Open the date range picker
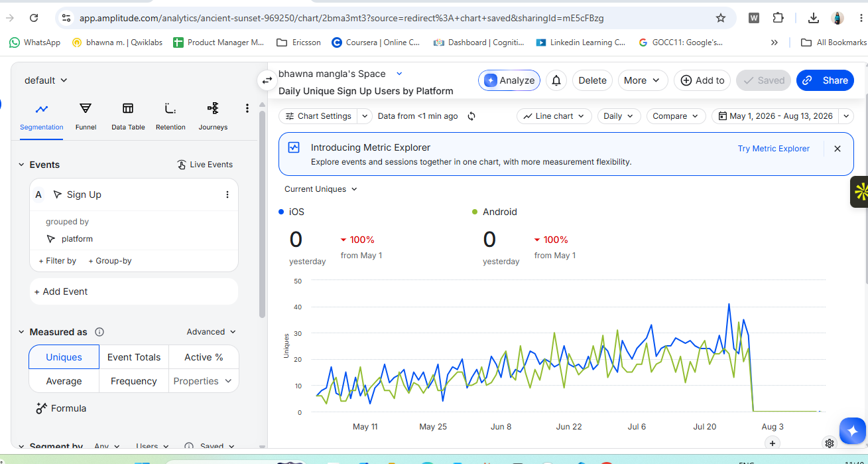Image resolution: width=868 pixels, height=464 pixels. point(775,116)
